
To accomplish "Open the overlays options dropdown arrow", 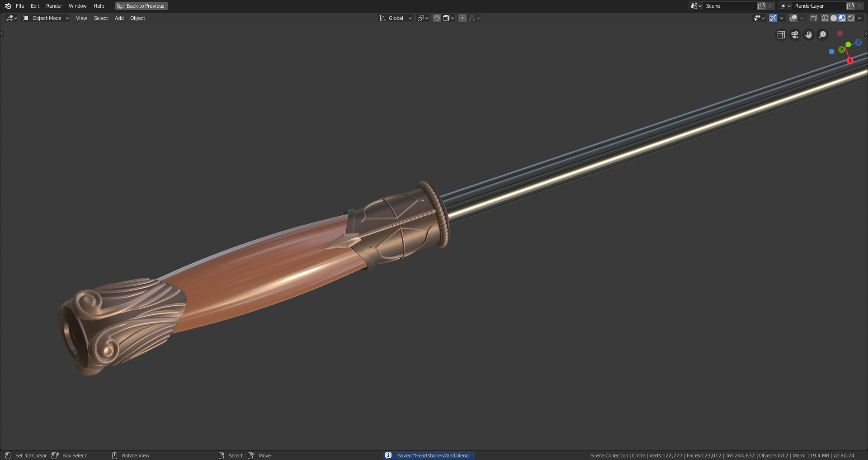I will [802, 18].
